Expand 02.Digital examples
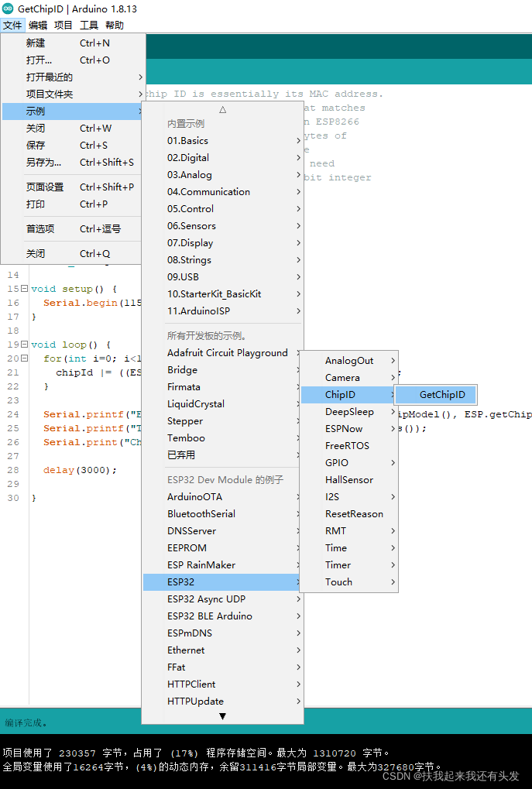 tap(222, 158)
